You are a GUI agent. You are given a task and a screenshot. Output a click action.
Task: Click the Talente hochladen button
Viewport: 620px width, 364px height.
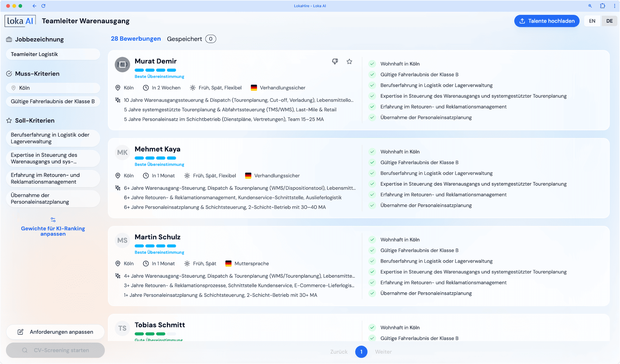coord(547,21)
